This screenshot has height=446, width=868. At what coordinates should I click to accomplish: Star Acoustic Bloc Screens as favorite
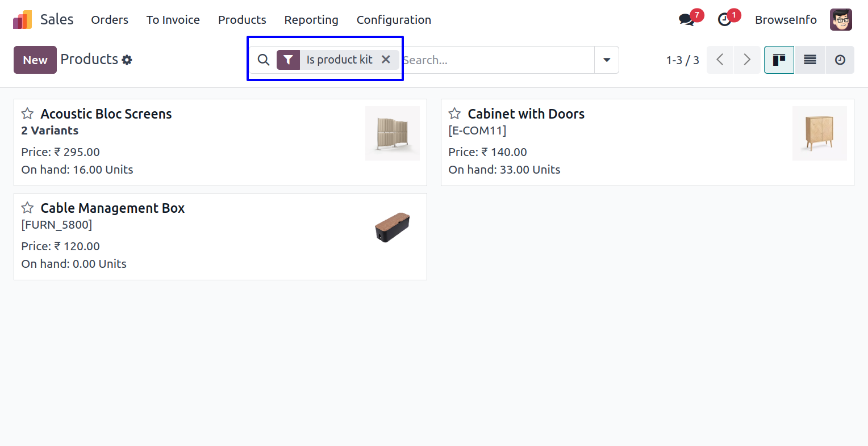point(27,113)
